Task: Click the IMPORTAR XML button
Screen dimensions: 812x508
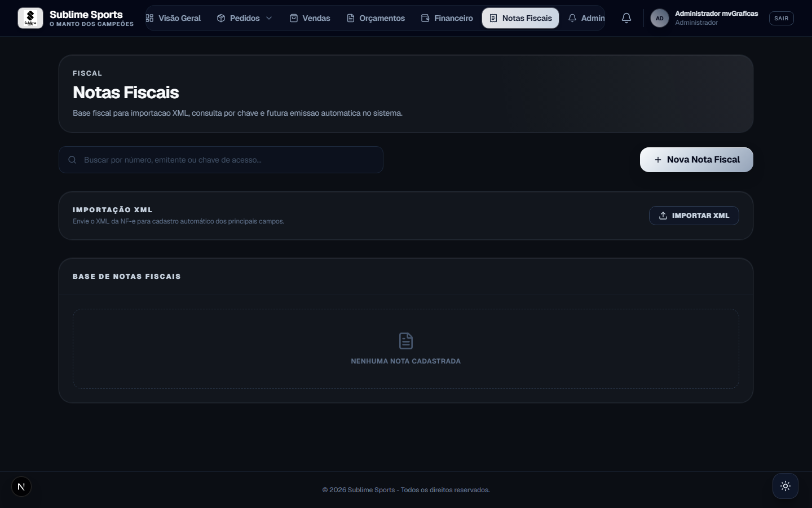Action: click(694, 216)
